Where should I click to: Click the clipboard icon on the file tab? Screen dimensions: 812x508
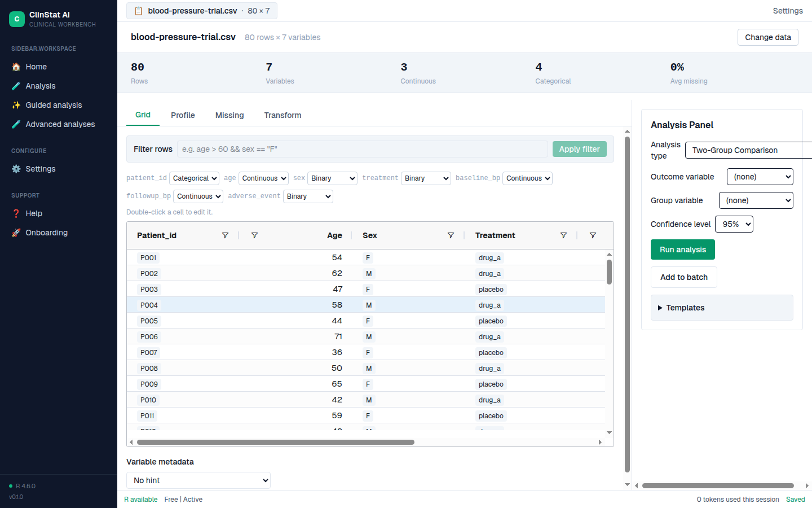click(x=139, y=11)
